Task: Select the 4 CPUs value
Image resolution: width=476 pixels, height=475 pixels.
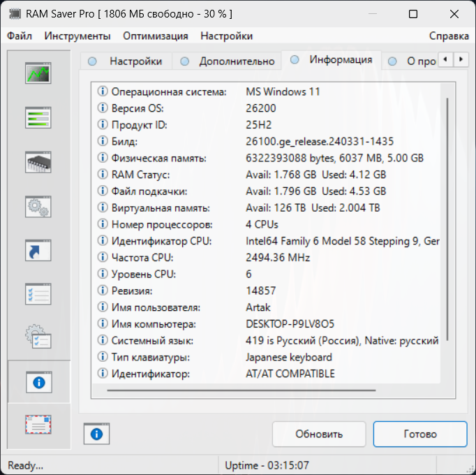Action: point(262,224)
